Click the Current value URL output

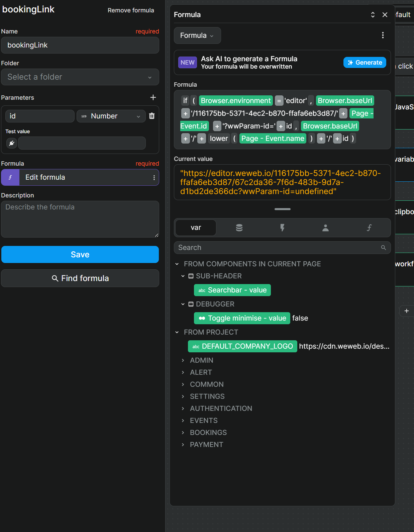282,182
